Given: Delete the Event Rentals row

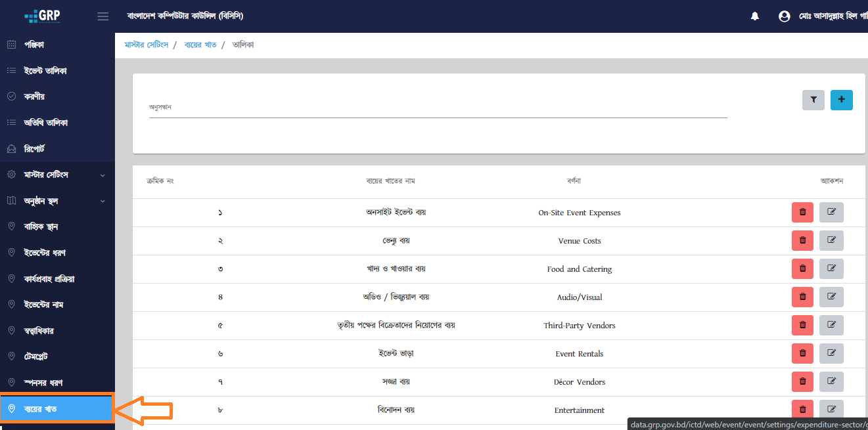Looking at the screenshot, I should 802,354.
